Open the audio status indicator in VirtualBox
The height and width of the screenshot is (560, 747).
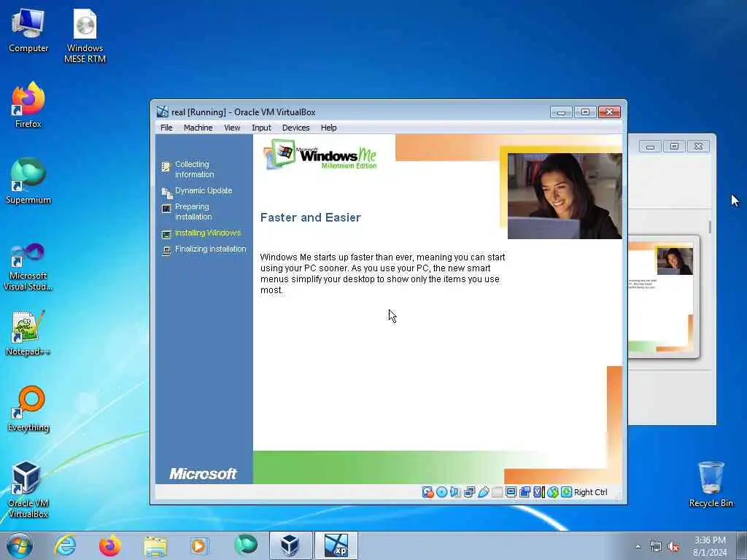click(x=455, y=492)
